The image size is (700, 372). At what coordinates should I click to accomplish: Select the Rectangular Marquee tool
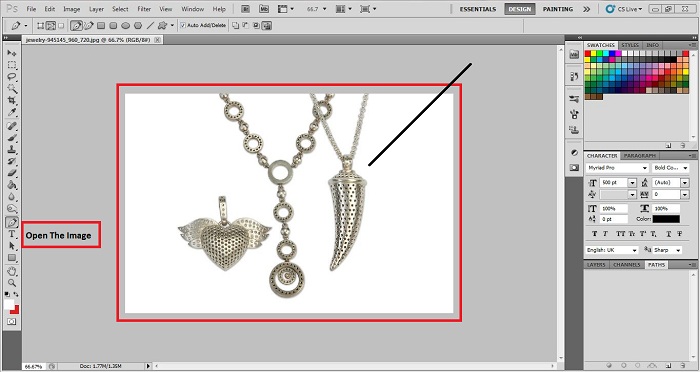(12, 65)
